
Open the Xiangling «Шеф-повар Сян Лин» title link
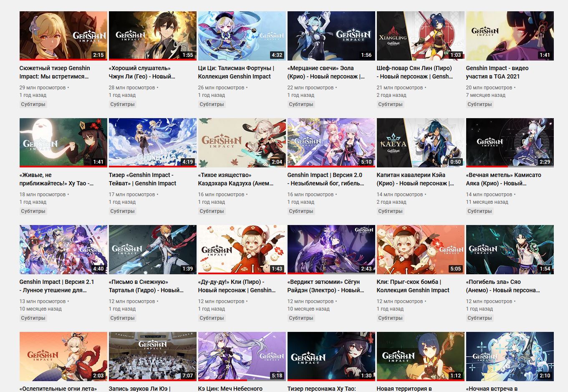415,72
